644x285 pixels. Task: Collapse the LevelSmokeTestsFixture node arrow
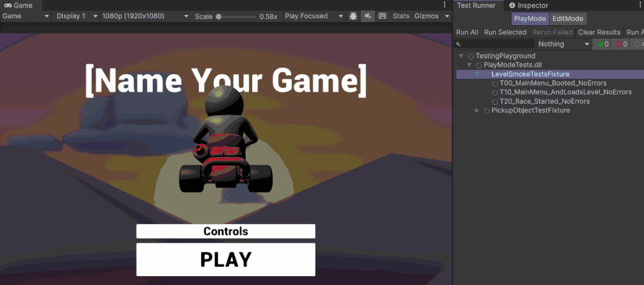(x=477, y=74)
